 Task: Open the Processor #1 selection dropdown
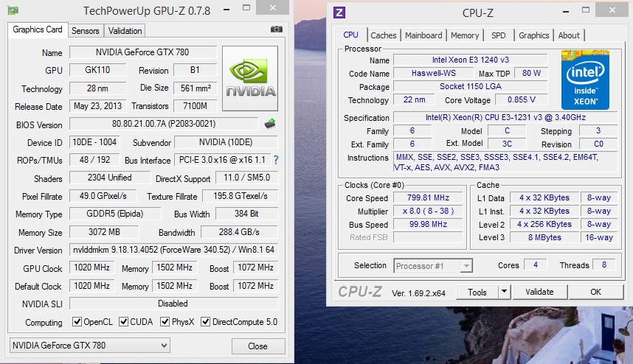(433, 266)
